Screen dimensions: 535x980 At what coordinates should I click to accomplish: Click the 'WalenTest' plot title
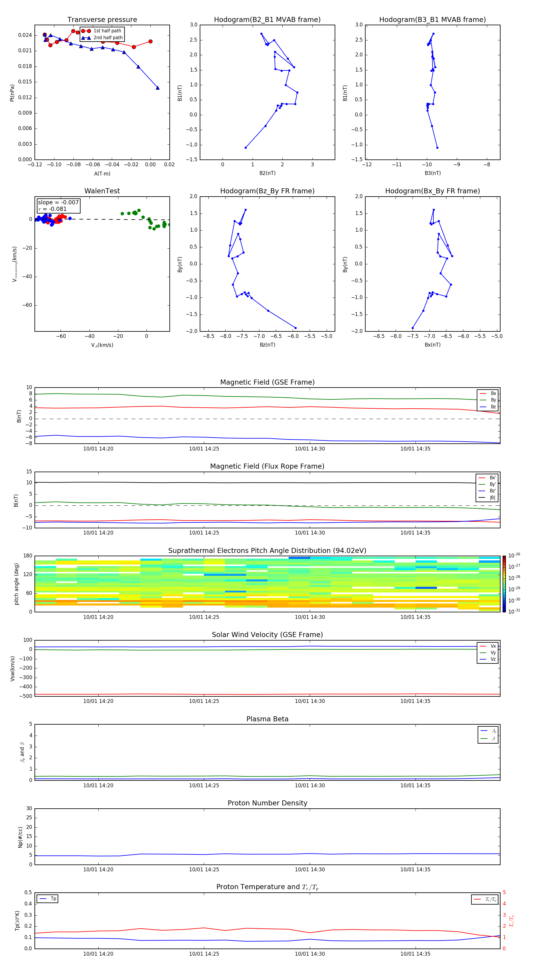click(102, 191)
